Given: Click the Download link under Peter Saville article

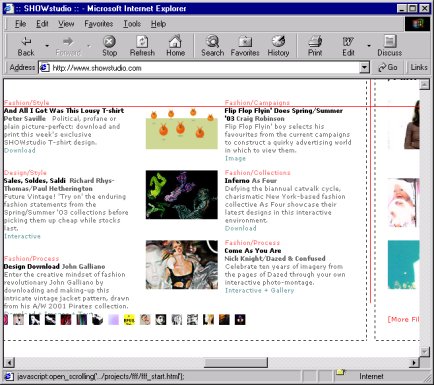Looking at the screenshot, I should coord(20,150).
